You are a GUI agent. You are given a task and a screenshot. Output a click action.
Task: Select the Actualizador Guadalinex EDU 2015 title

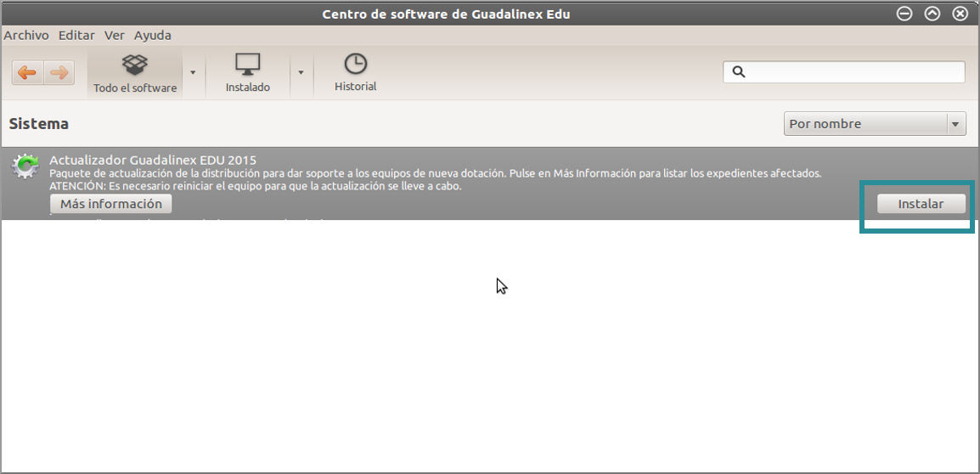[153, 160]
